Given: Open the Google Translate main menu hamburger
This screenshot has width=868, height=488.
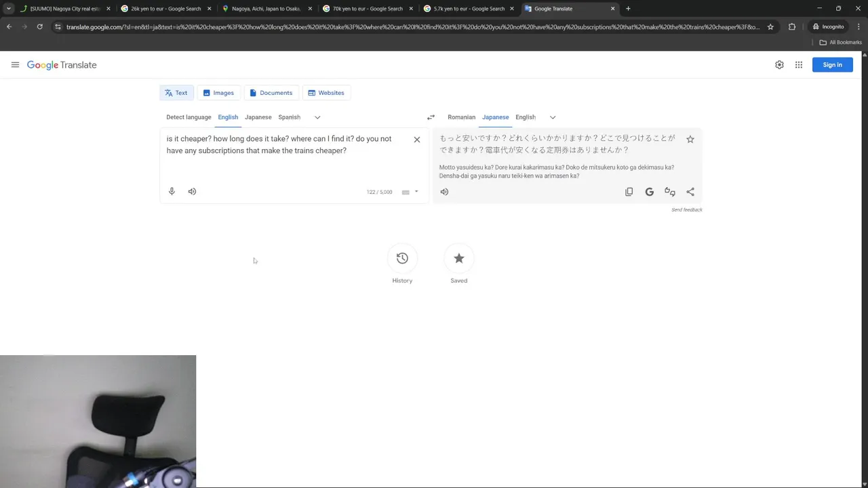Looking at the screenshot, I should click(x=15, y=65).
